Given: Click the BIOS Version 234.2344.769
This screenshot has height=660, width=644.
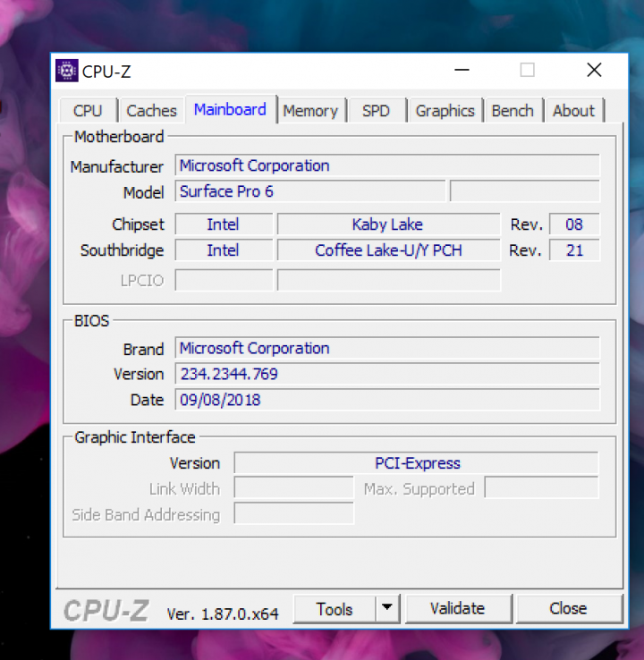Looking at the screenshot, I should coord(387,374).
